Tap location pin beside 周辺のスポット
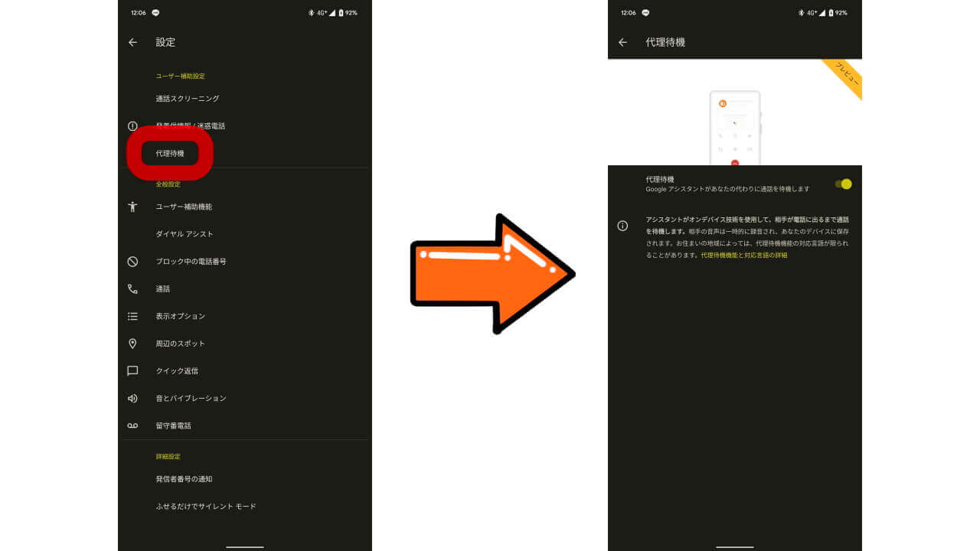The width and height of the screenshot is (980, 551). pyautogui.click(x=132, y=344)
